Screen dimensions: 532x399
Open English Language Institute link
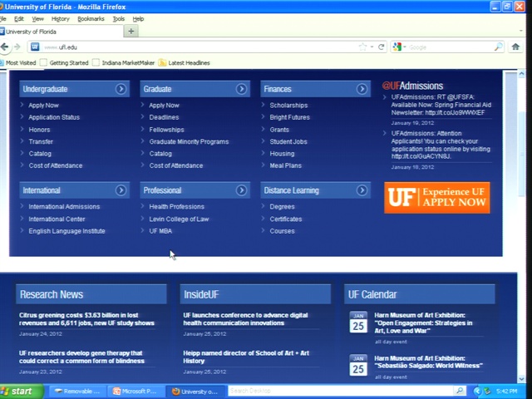tap(66, 231)
